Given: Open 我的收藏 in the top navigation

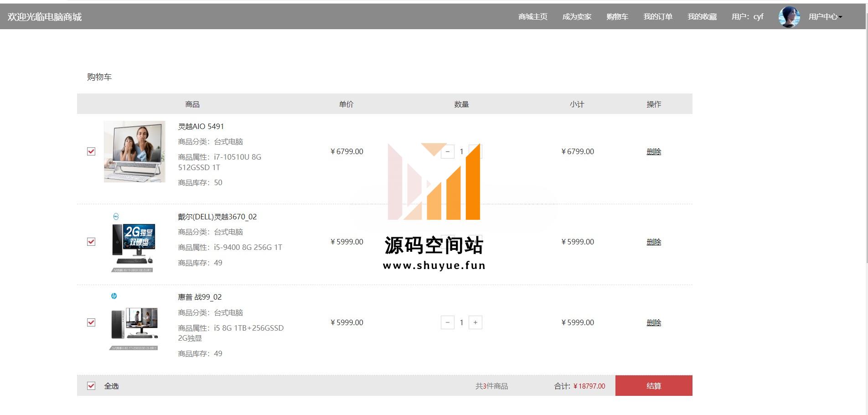Looking at the screenshot, I should 702,17.
